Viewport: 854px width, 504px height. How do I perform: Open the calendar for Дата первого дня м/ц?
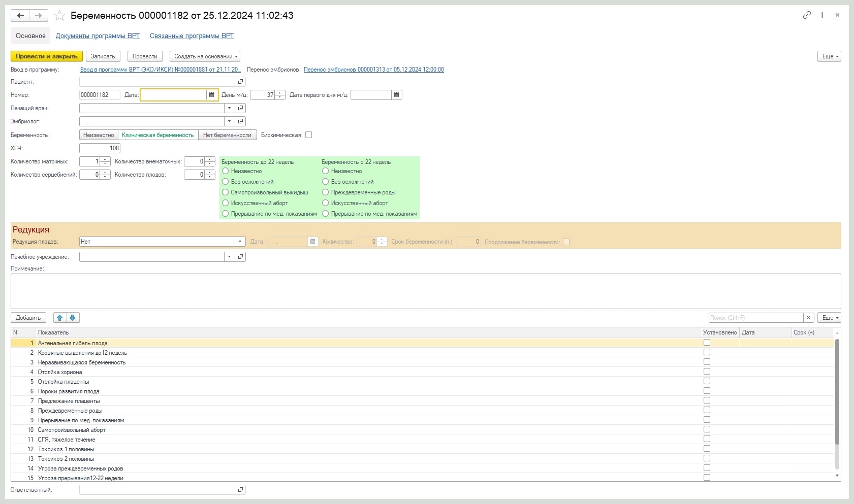click(397, 95)
